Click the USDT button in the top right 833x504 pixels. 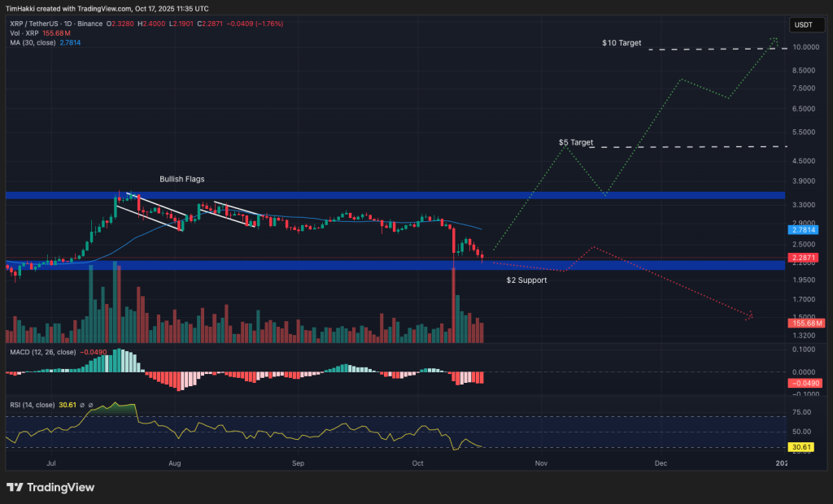click(806, 24)
